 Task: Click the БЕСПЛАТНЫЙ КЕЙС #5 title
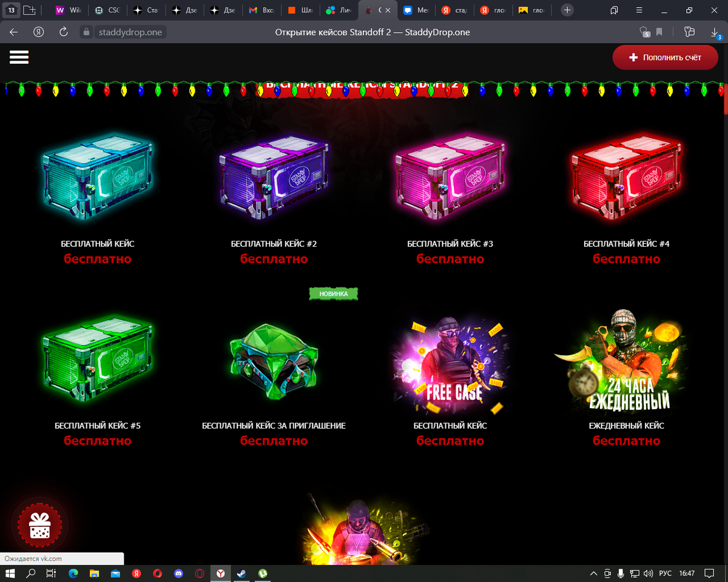tap(98, 426)
